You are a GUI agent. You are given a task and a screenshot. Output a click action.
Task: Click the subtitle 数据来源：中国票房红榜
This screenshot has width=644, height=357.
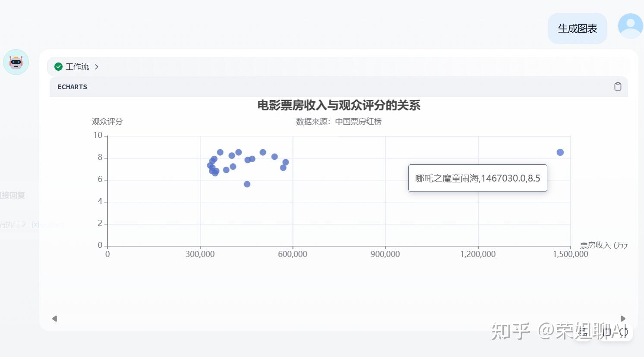coord(339,122)
